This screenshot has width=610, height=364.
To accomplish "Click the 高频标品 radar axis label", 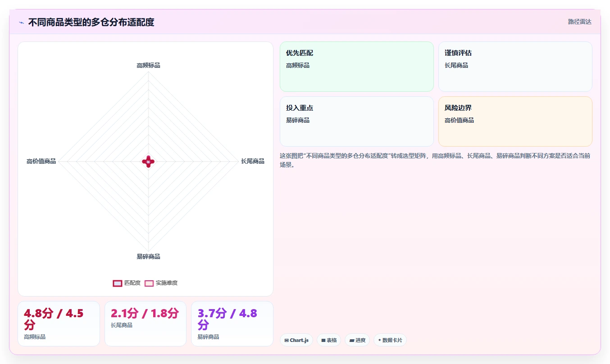I will (x=148, y=65).
